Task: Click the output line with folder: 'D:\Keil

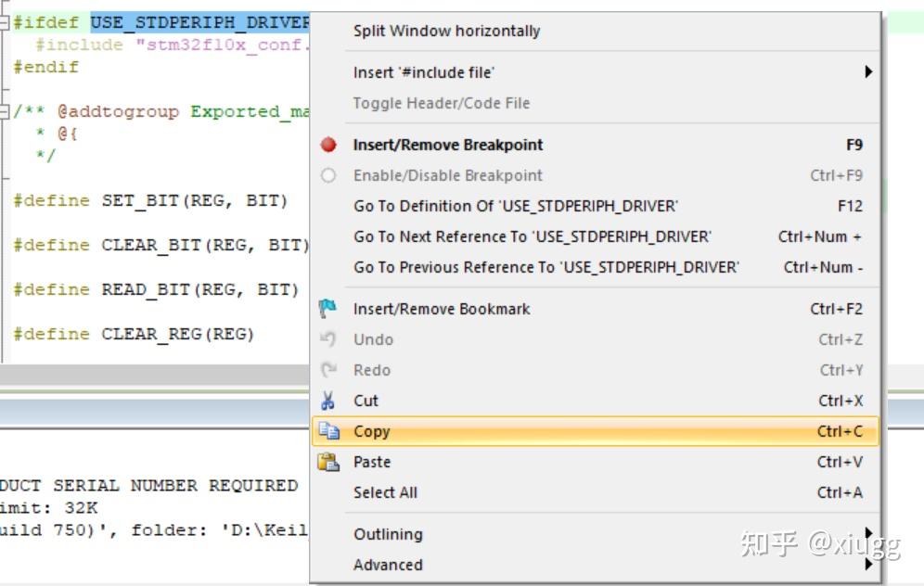Action: pos(154,530)
